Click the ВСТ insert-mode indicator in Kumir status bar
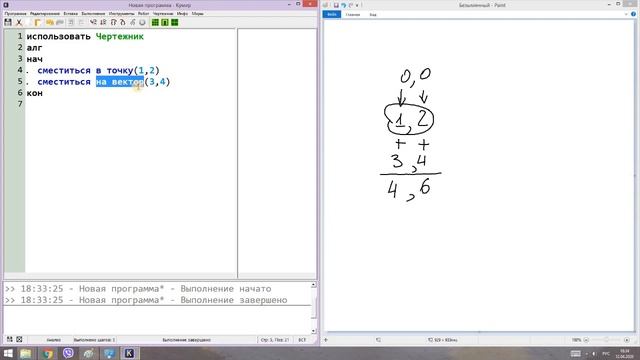This screenshot has width=640, height=360. tap(302, 340)
